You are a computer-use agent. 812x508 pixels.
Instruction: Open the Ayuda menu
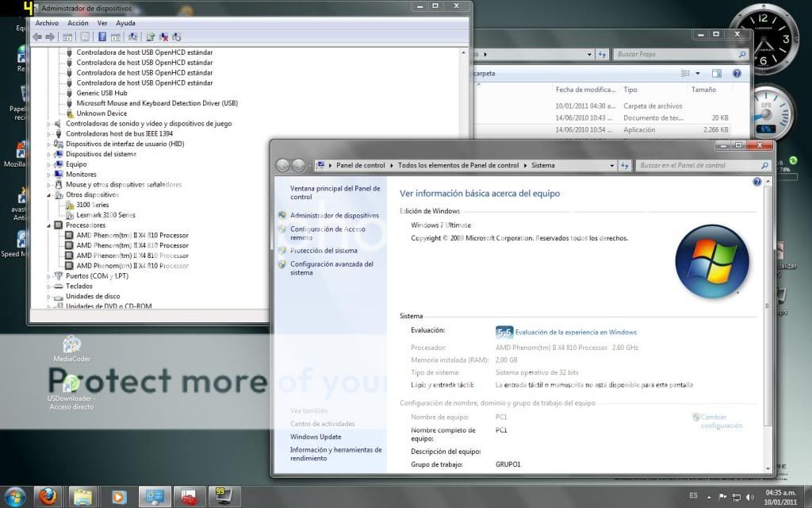tap(125, 23)
